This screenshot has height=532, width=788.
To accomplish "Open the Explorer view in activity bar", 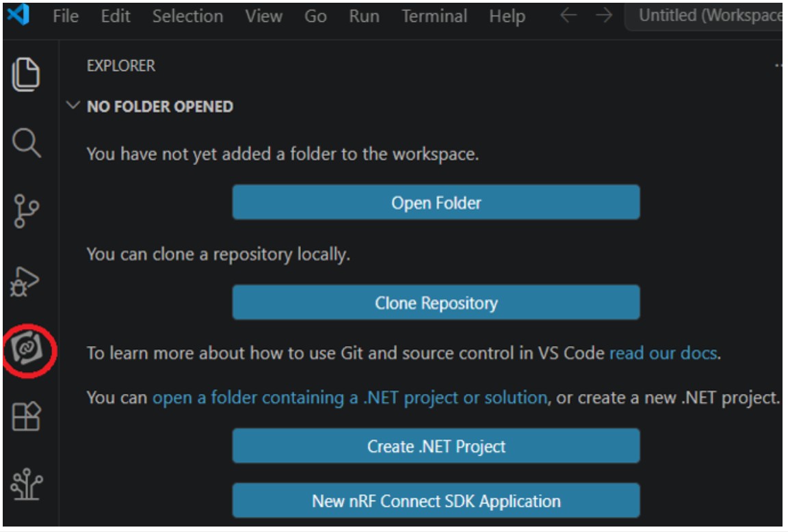I will [x=25, y=74].
